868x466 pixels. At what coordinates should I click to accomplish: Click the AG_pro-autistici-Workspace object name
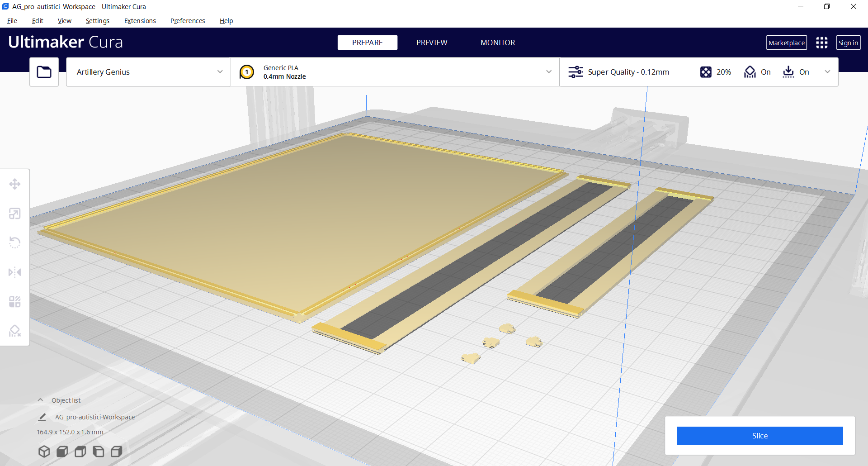tap(95, 417)
